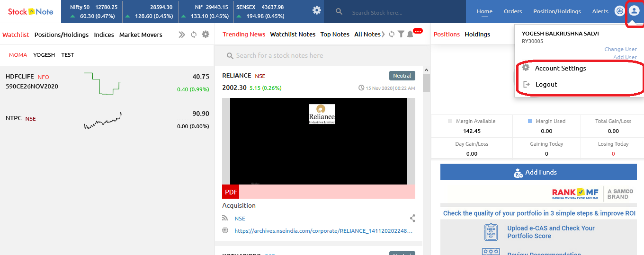Click the SENSEX index ticker

[260, 11]
